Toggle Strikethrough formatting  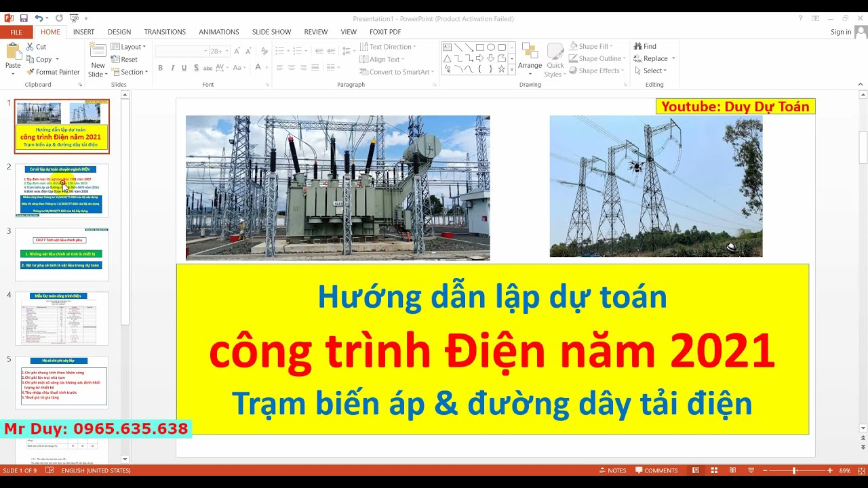[208, 68]
